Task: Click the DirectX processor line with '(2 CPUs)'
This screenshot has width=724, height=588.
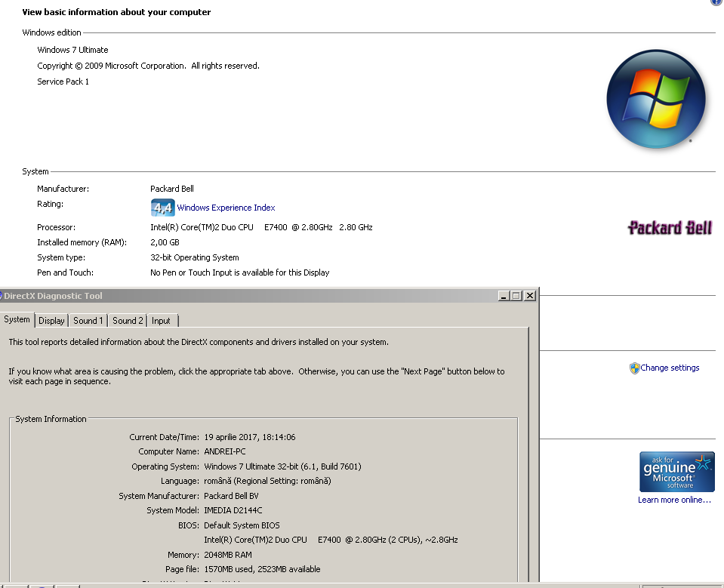Action: pyautogui.click(x=331, y=540)
